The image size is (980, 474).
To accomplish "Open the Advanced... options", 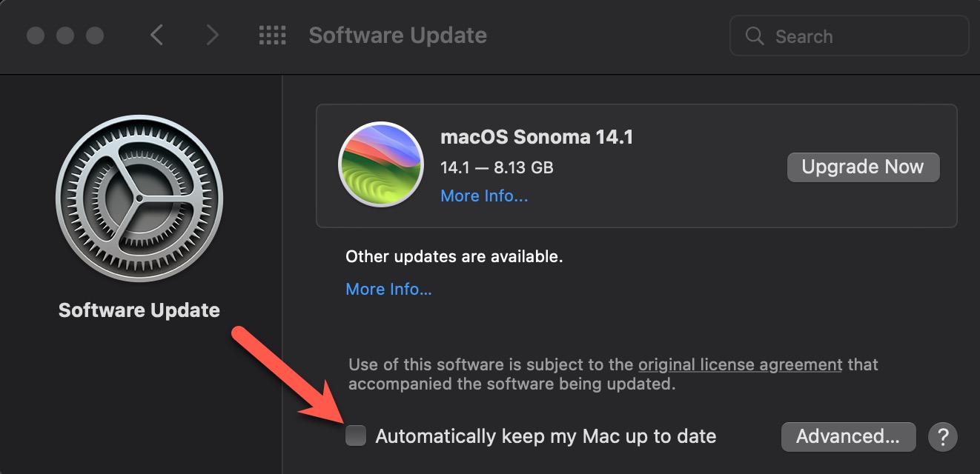I will [848, 436].
